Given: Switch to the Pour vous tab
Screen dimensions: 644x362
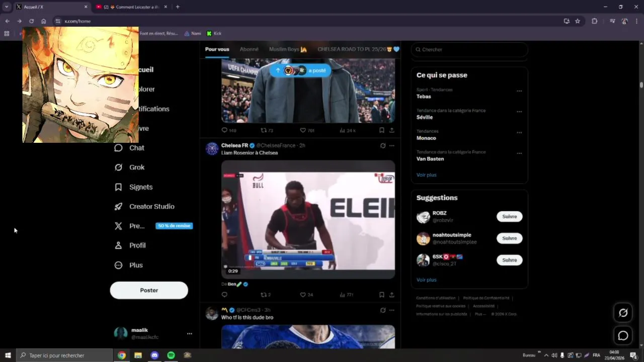Looking at the screenshot, I should (217, 49).
